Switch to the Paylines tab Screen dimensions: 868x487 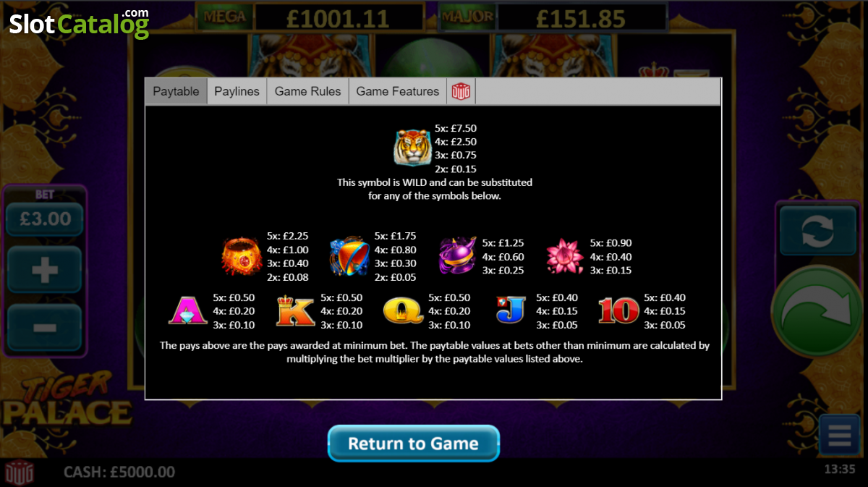[237, 92]
